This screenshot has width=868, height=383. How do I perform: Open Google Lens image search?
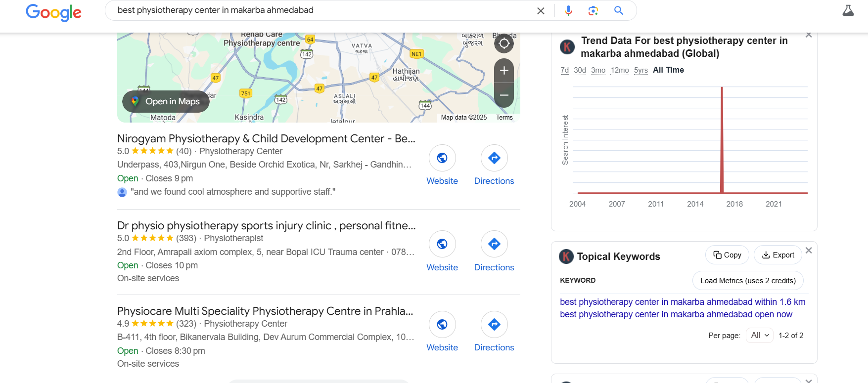coord(593,10)
